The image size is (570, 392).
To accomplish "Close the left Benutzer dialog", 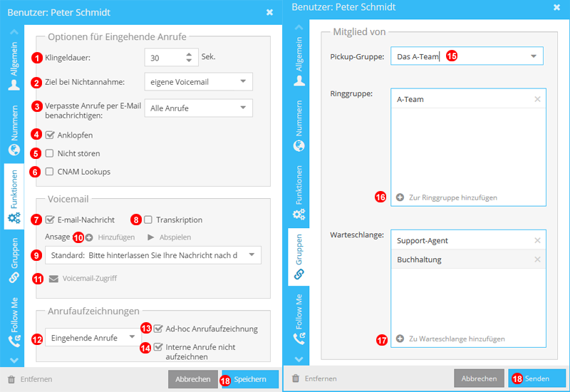I will point(270,12).
